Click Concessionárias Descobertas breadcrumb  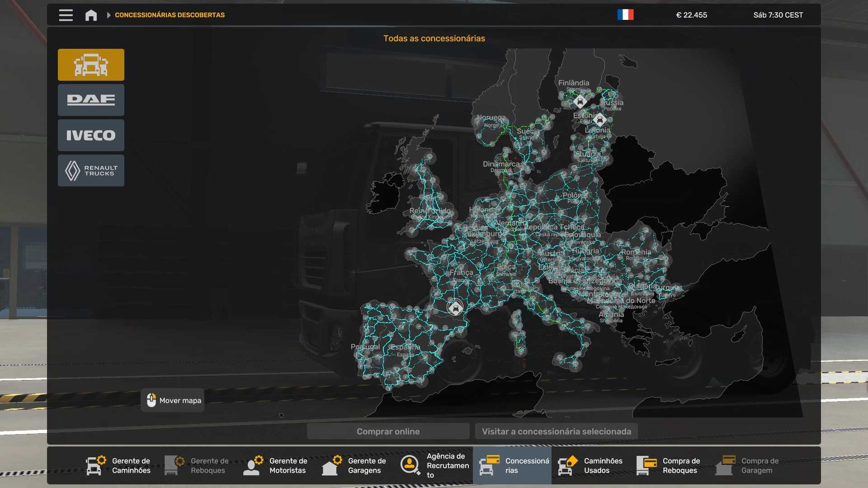170,15
